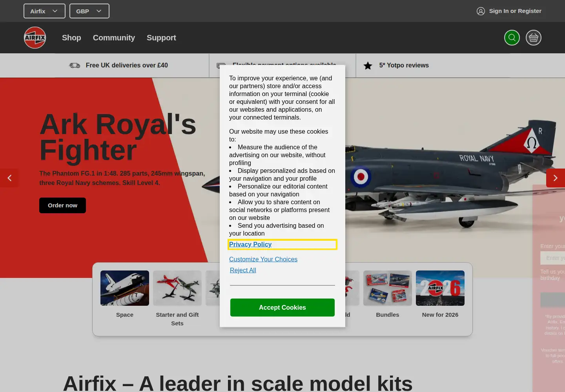Image resolution: width=565 pixels, height=392 pixels.
Task: Click the 'Ark Royal's Fighter' heading
Action: 118,137
